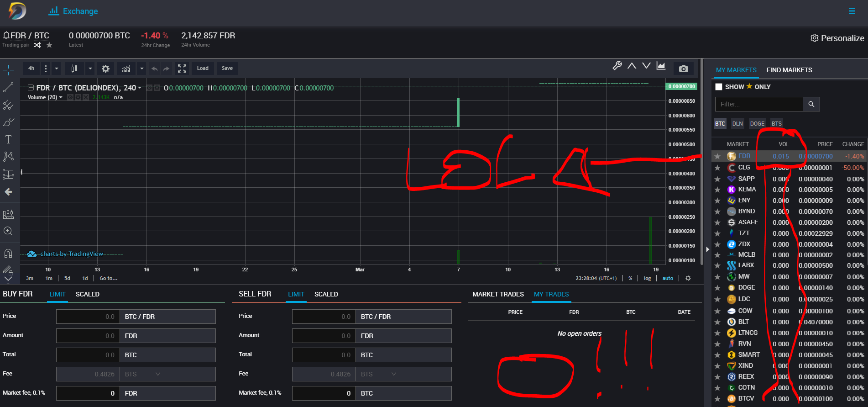Enable SHOW star ONLY checkbox

click(719, 87)
